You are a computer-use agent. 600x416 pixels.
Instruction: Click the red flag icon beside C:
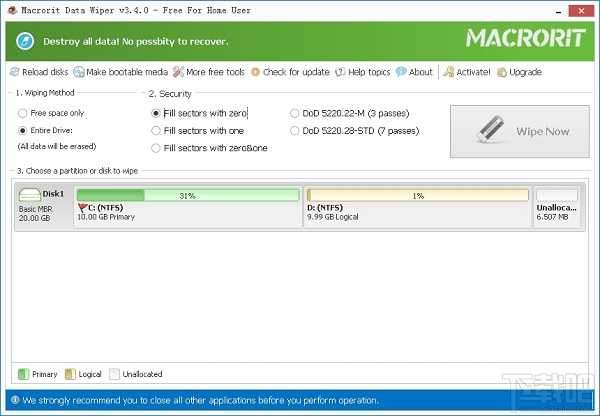click(82, 208)
